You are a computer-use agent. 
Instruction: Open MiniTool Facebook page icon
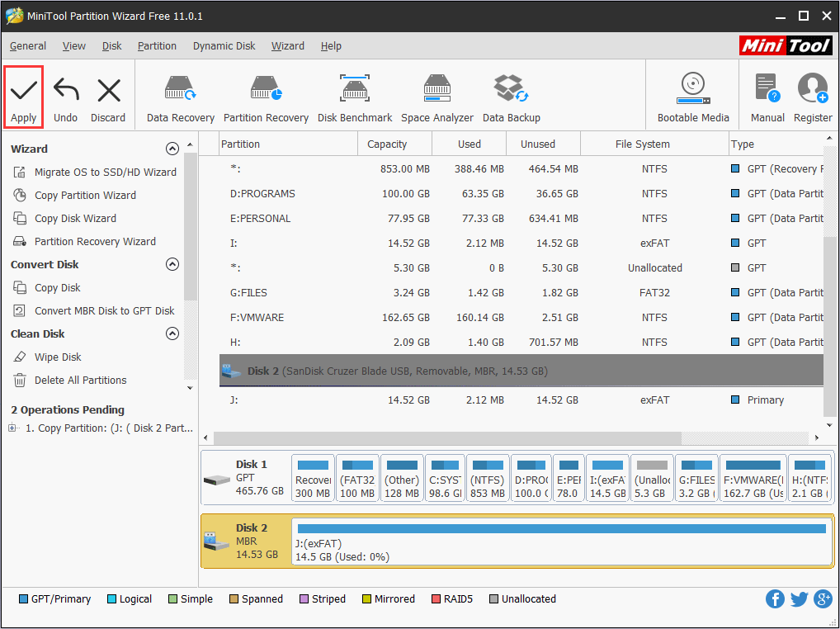coord(775,599)
